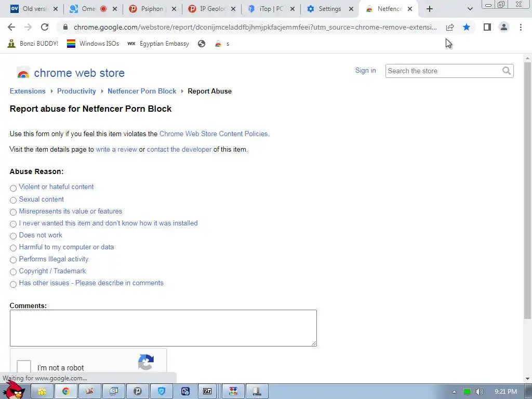Select Violent or hateful content reason
The width and height of the screenshot is (532, 399).
pos(13,188)
